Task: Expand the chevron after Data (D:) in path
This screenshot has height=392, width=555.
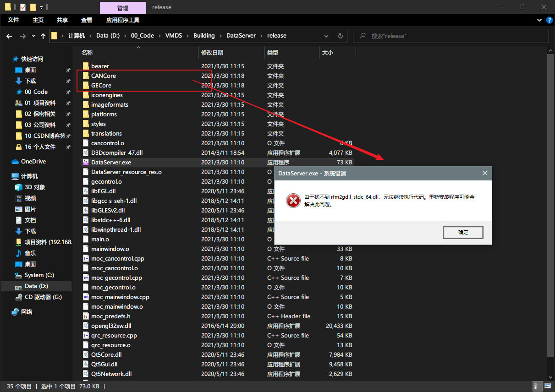Action: 126,36
